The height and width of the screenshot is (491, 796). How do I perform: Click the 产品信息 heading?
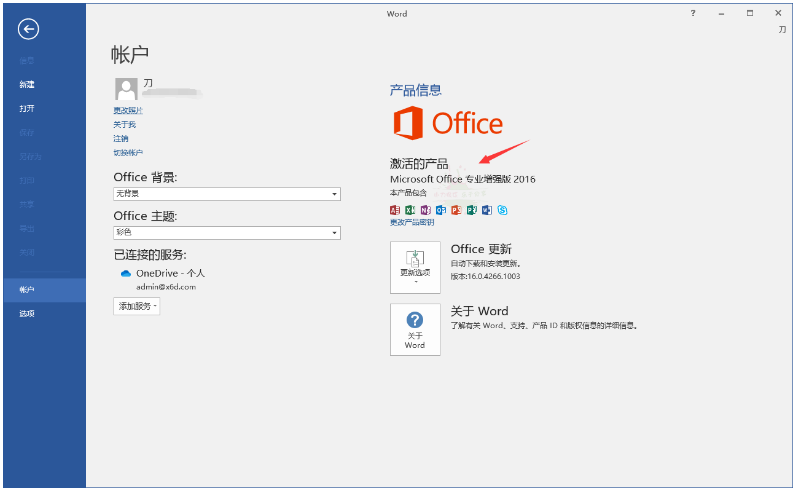pyautogui.click(x=416, y=90)
